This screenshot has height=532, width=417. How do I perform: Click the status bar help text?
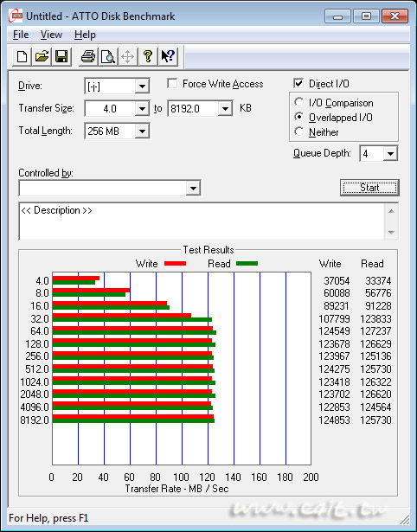48,518
